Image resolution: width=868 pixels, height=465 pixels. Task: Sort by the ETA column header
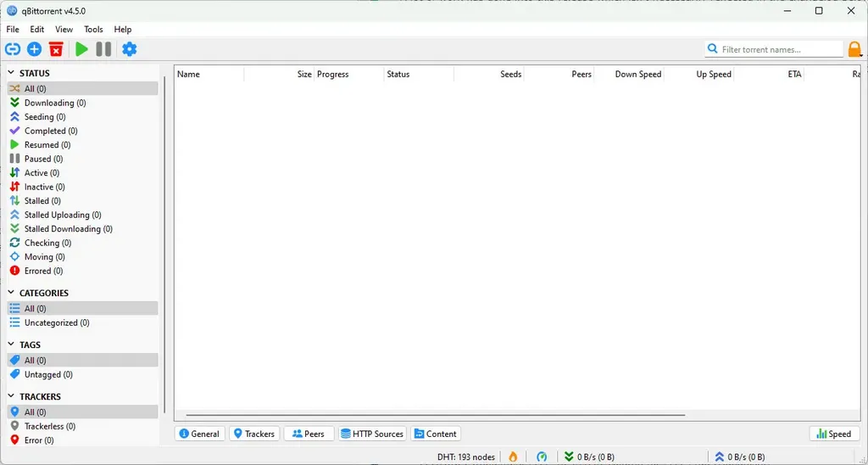pos(769,75)
